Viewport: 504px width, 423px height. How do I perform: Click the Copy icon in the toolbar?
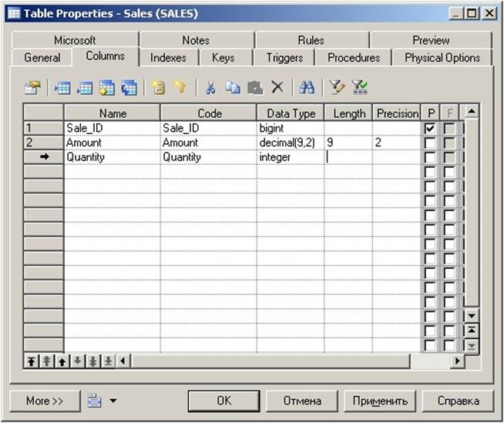(233, 87)
